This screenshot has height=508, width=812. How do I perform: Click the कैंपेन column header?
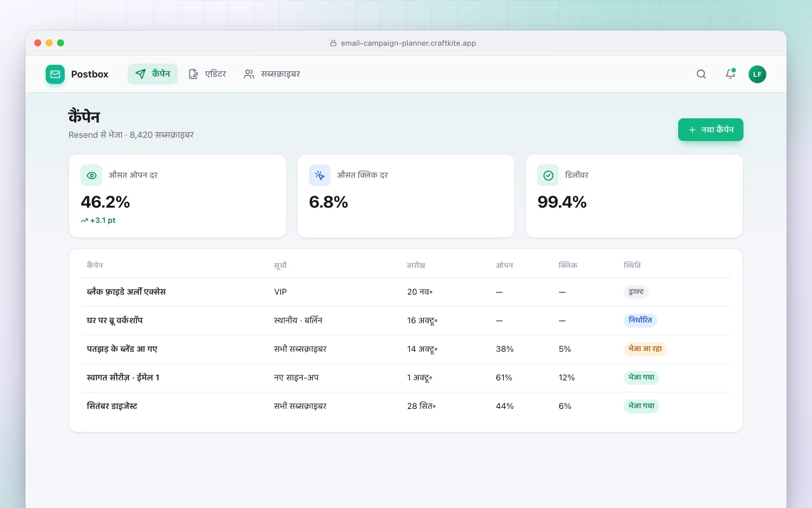pyautogui.click(x=95, y=265)
